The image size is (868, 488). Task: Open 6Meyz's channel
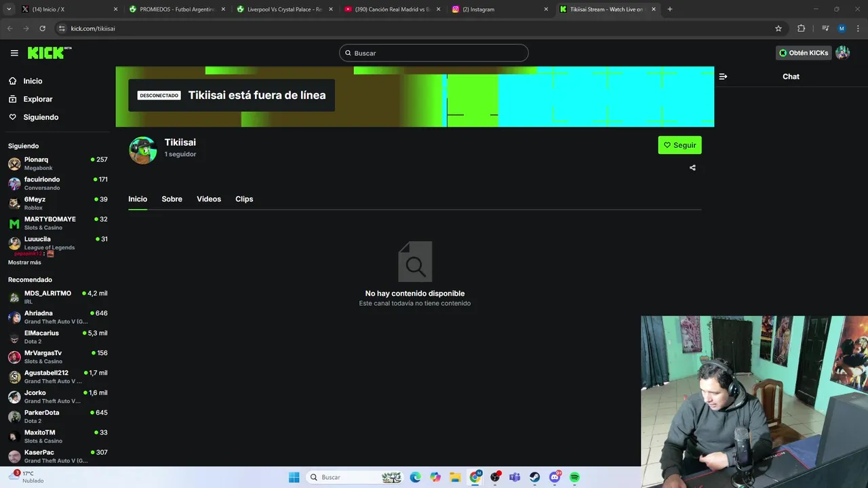[x=58, y=203]
